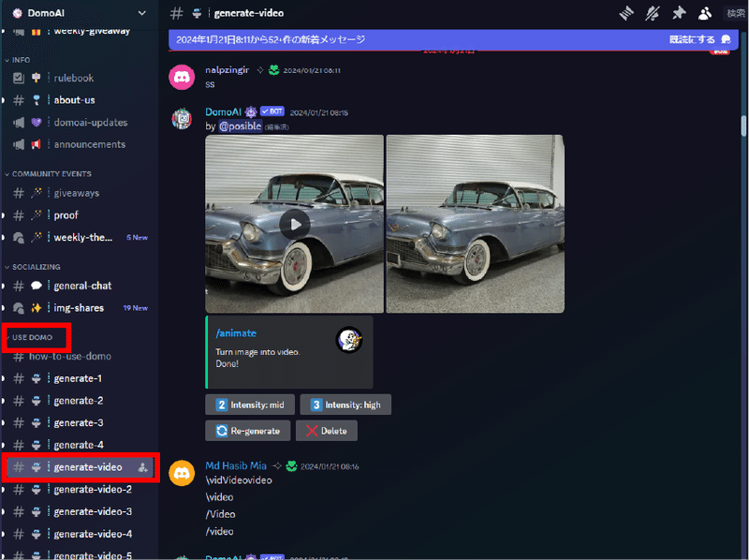Select the generate-video channel

coord(81,467)
